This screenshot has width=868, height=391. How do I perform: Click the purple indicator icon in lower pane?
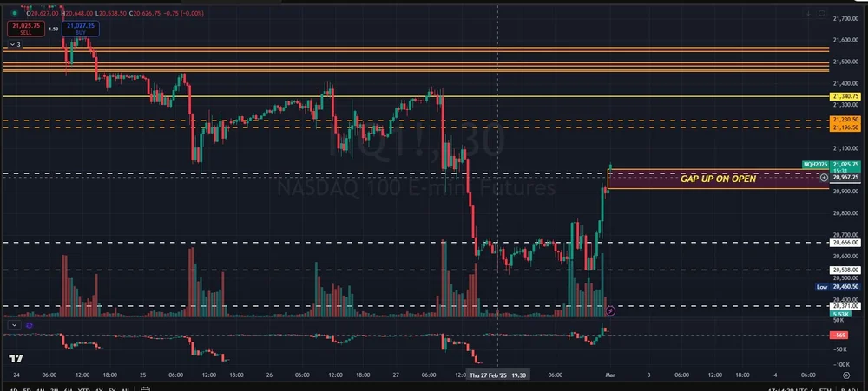point(30,325)
